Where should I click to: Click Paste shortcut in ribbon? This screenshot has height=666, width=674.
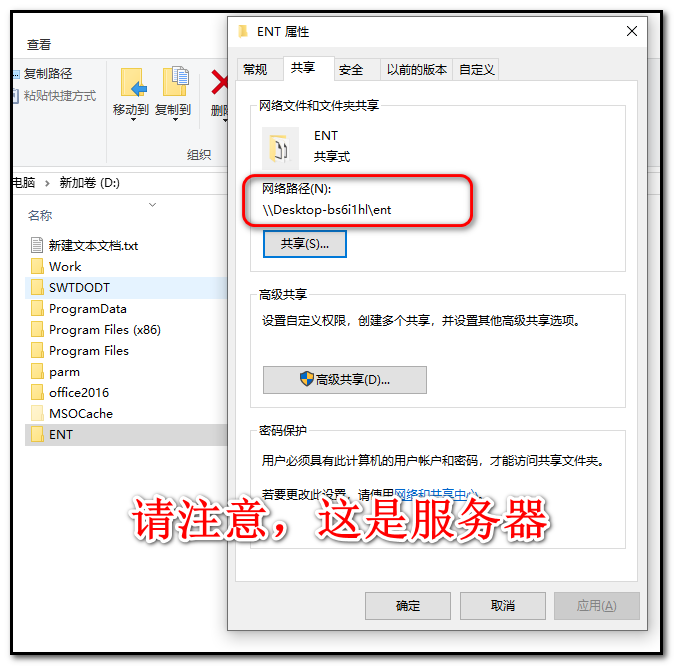59,95
